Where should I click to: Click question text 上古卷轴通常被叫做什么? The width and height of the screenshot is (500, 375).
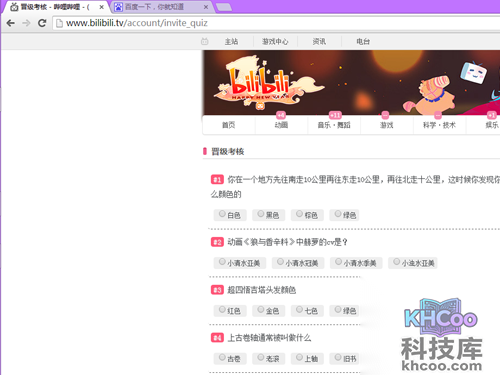pyautogui.click(x=269, y=338)
